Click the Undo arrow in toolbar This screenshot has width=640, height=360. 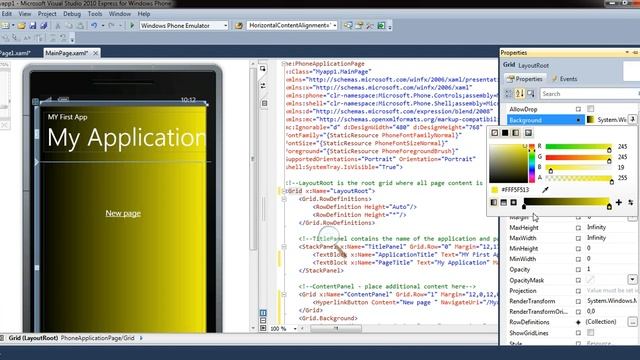(x=94, y=26)
